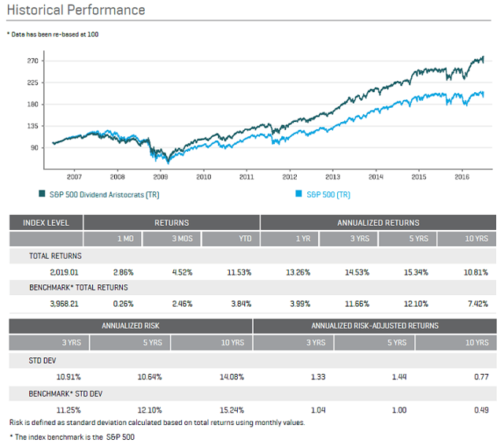Click the 10 YRS annualized returns header
This screenshot has height=447, width=504.
(467, 238)
